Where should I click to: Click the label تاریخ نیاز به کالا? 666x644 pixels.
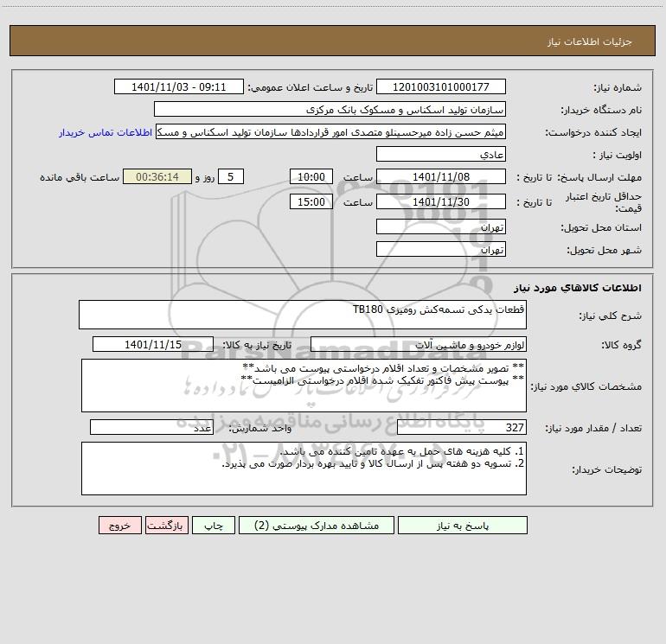click(257, 345)
